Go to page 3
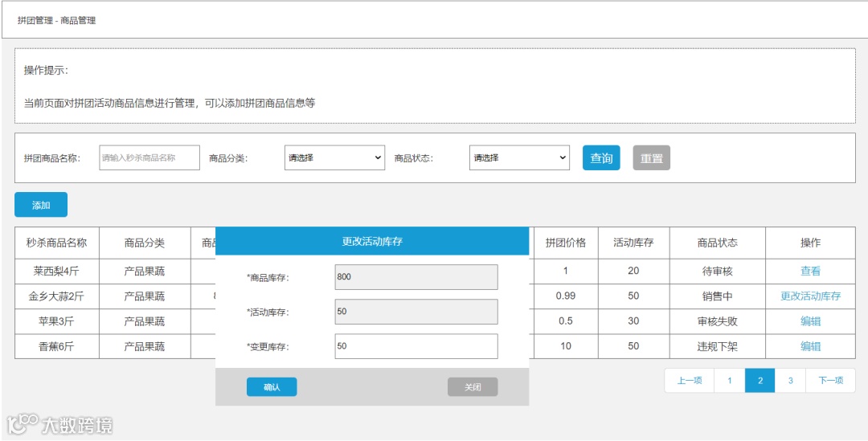 click(791, 380)
